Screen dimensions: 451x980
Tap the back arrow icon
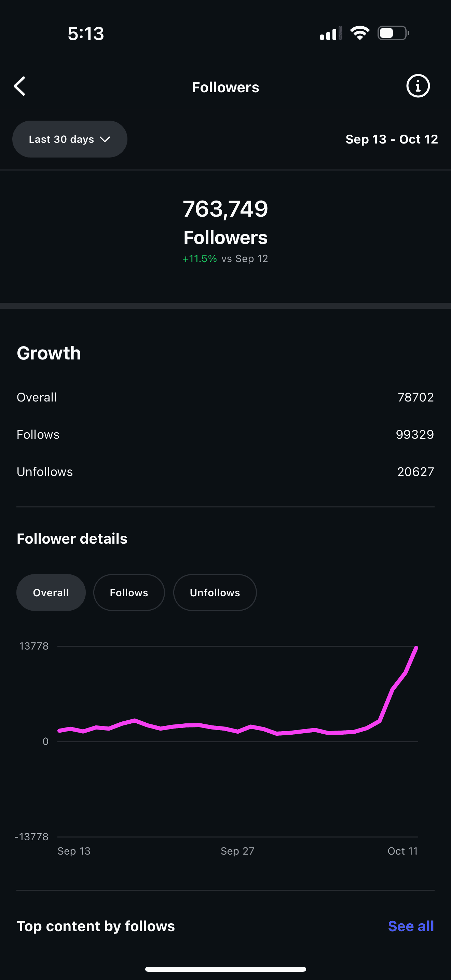pyautogui.click(x=20, y=86)
